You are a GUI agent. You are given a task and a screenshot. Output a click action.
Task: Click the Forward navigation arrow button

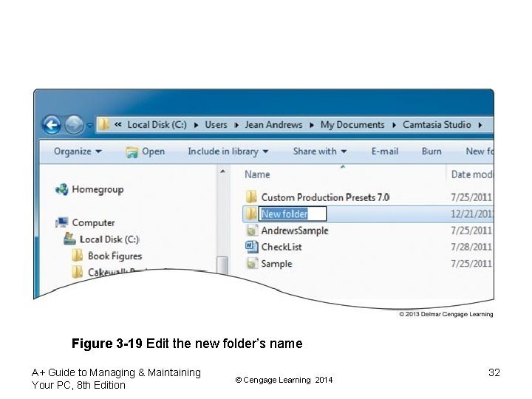coord(74,125)
